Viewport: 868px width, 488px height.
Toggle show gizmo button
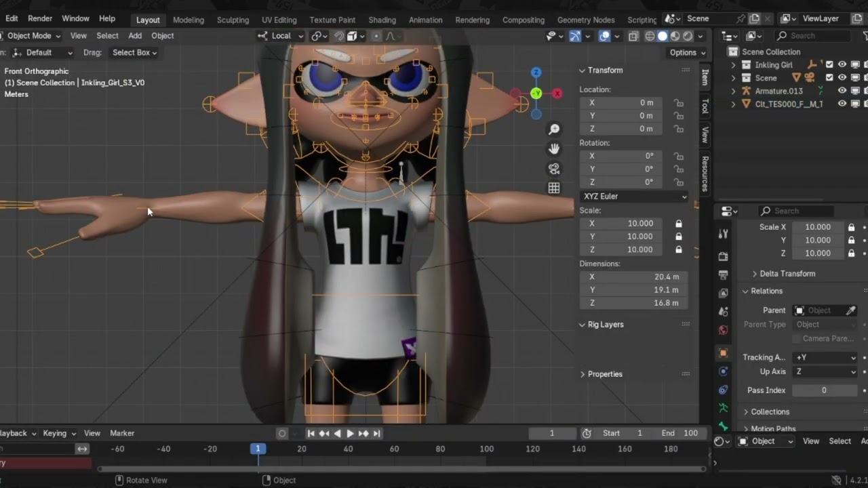(575, 36)
